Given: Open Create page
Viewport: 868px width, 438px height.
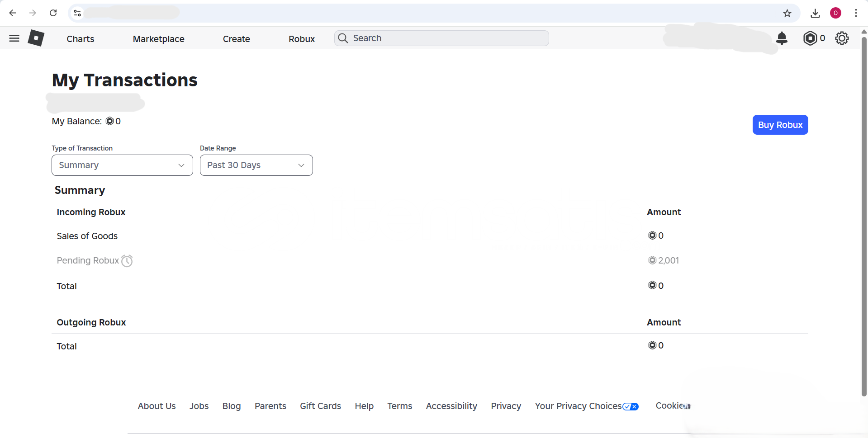Looking at the screenshot, I should (x=236, y=39).
